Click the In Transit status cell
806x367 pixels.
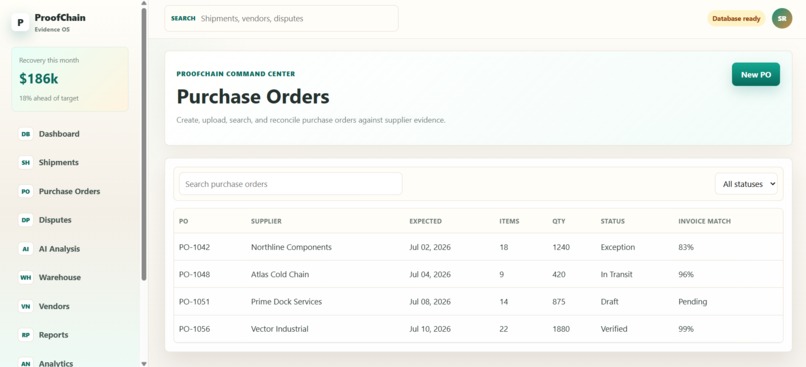pos(616,274)
